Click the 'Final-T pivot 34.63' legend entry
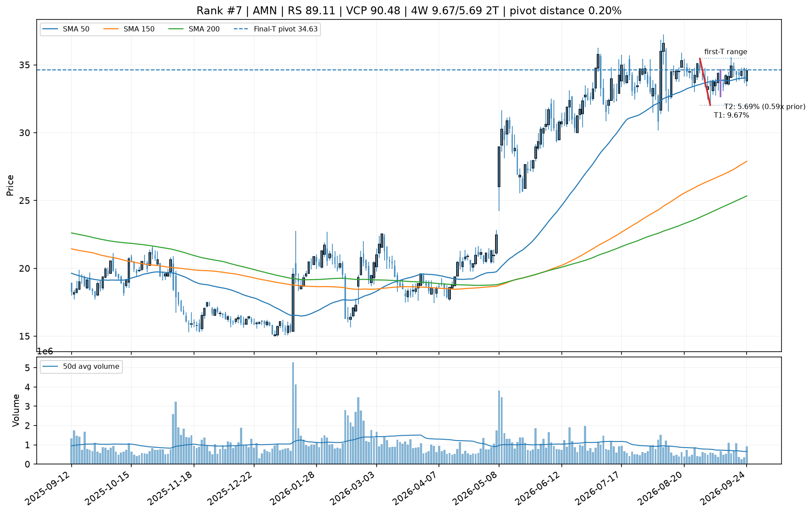Image resolution: width=812 pixels, height=514 pixels. [276, 29]
